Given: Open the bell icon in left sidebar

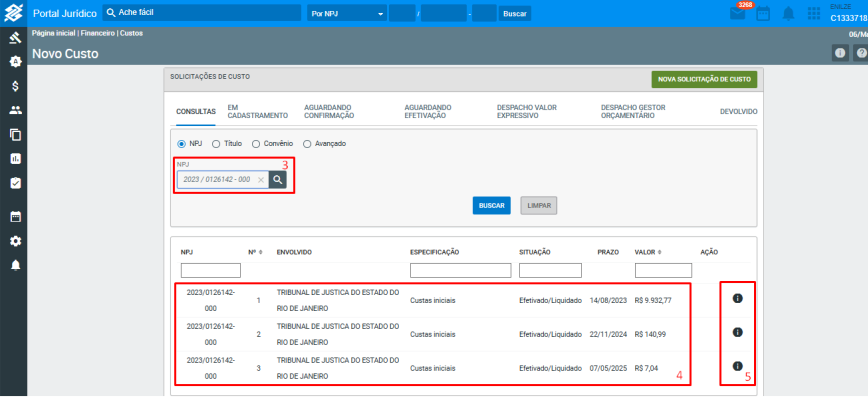Looking at the screenshot, I should [16, 265].
